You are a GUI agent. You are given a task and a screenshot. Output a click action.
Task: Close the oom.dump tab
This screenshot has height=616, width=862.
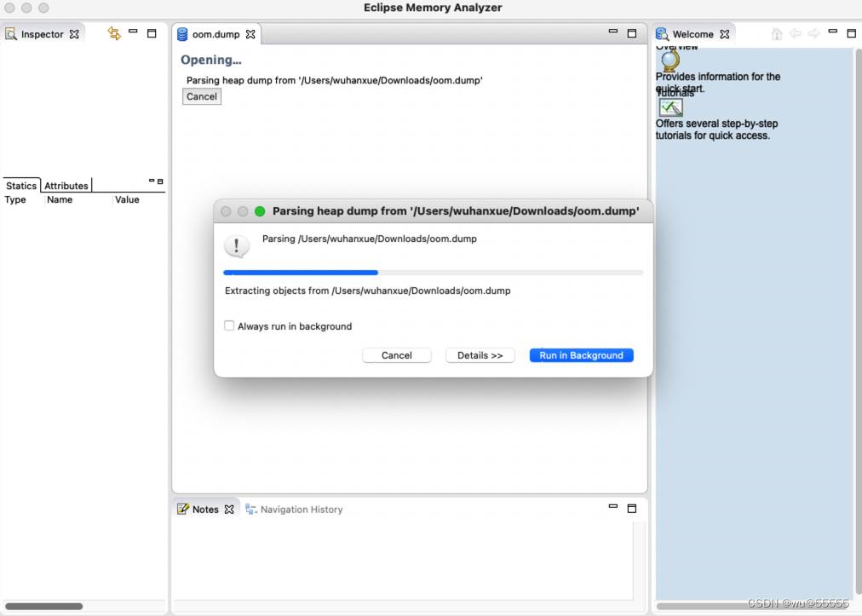pos(250,34)
